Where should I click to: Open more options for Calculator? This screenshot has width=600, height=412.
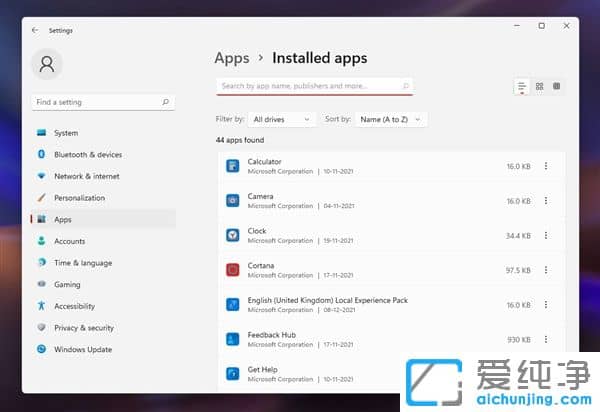546,166
